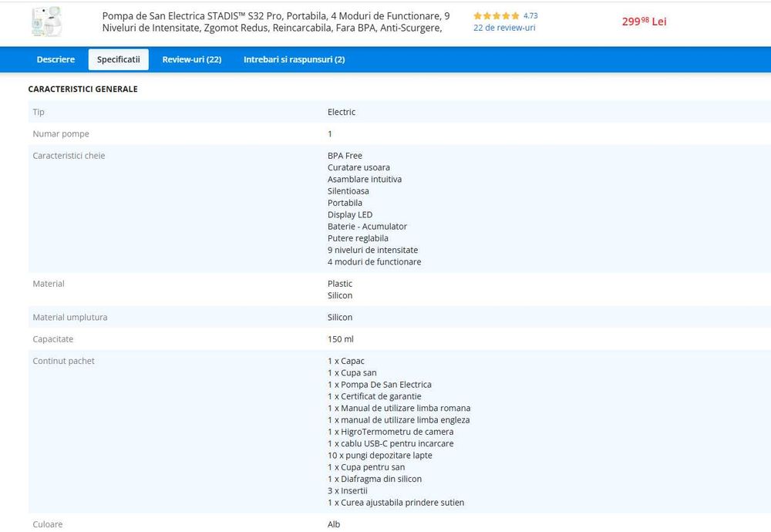Screen dimensions: 771x532
Task: Click the 'Caracteristici cheie' label
Action: pos(69,156)
